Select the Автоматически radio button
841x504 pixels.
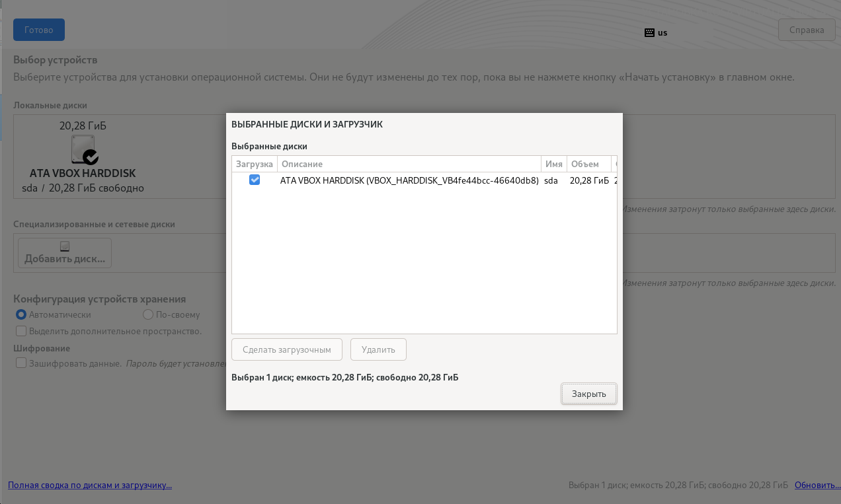click(21, 314)
